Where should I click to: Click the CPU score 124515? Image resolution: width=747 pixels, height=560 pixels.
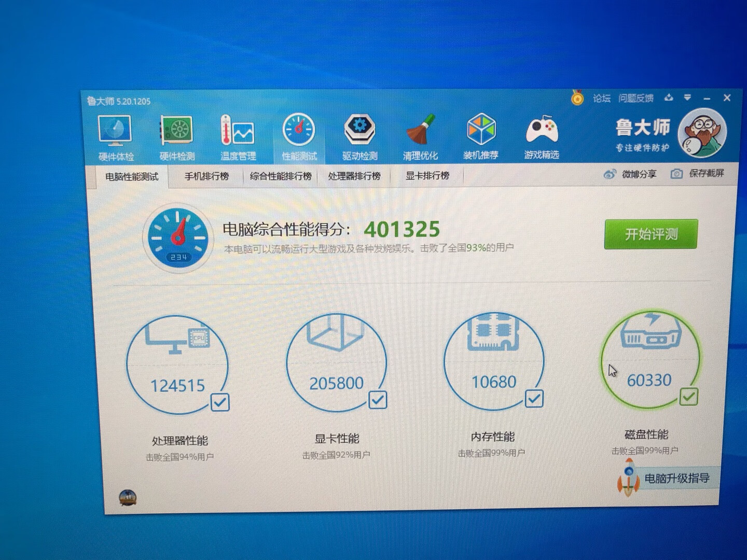(x=177, y=386)
